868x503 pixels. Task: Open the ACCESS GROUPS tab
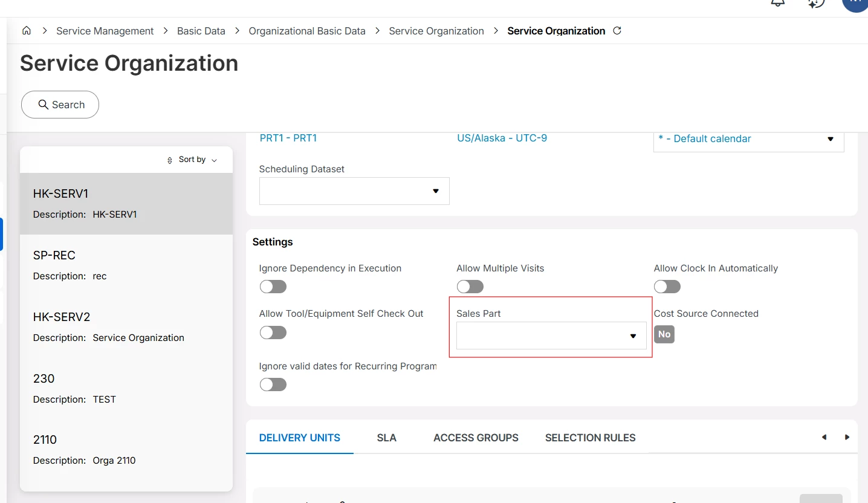476,438
